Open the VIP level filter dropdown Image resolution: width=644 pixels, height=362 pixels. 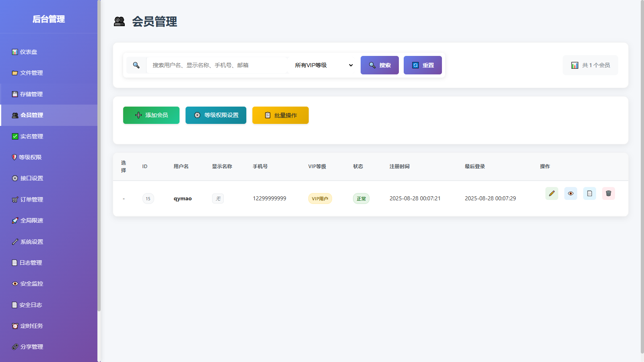coord(324,65)
